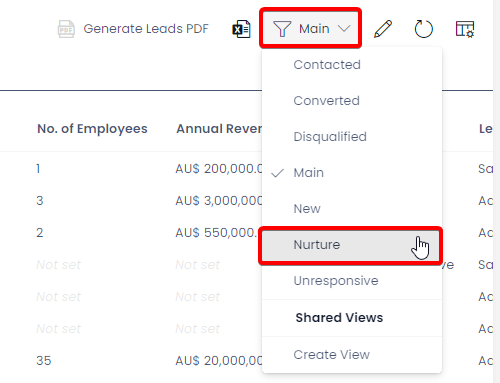Click Create View option

(x=352, y=355)
